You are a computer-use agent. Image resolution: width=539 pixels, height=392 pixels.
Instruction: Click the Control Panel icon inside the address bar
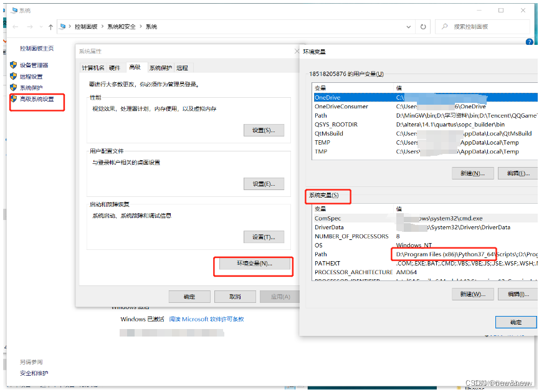(64, 26)
